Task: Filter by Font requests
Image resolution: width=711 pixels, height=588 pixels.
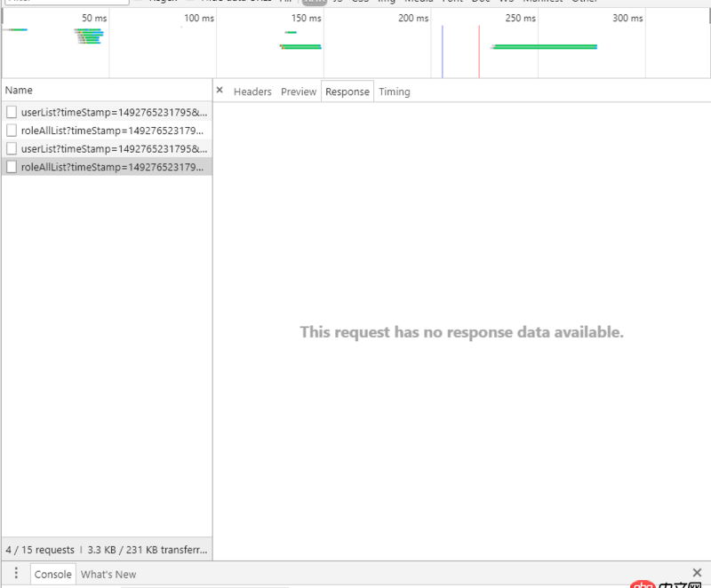Action: coord(450,2)
